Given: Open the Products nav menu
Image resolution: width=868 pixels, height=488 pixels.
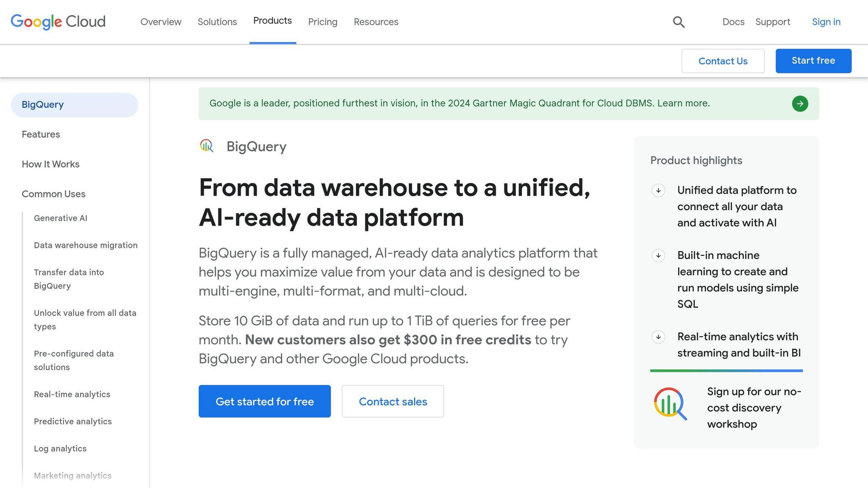Looking at the screenshot, I should pos(273,21).
